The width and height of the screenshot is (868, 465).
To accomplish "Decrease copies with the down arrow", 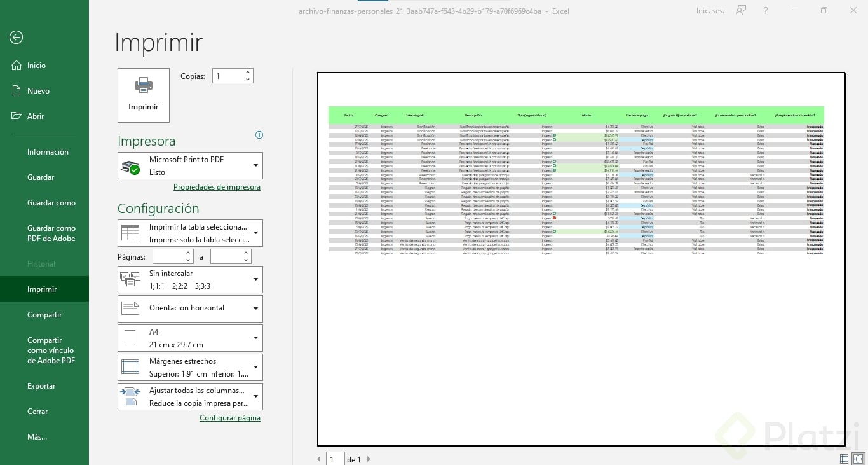I will tap(248, 80).
